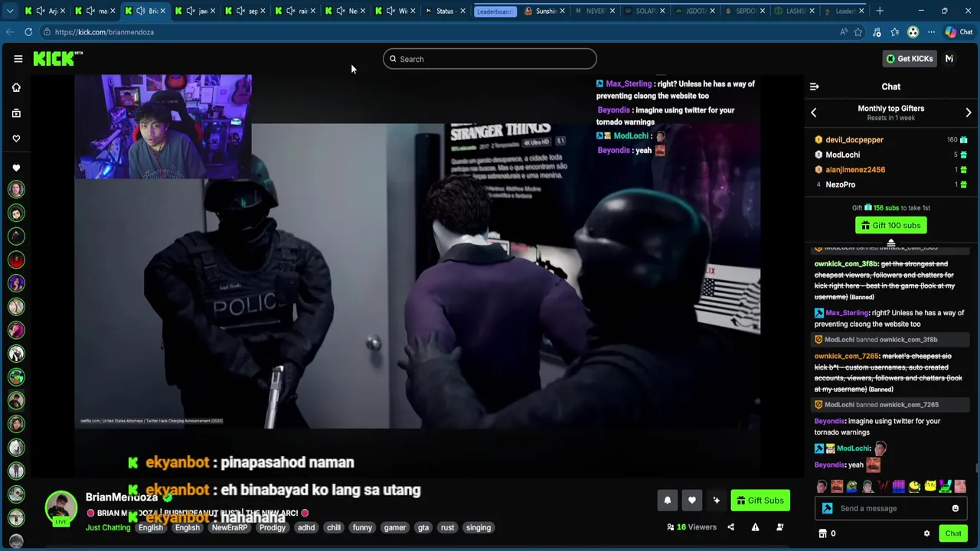Screen dimensions: 980x551
Task: Click the user icon after report icon
Action: click(779, 527)
